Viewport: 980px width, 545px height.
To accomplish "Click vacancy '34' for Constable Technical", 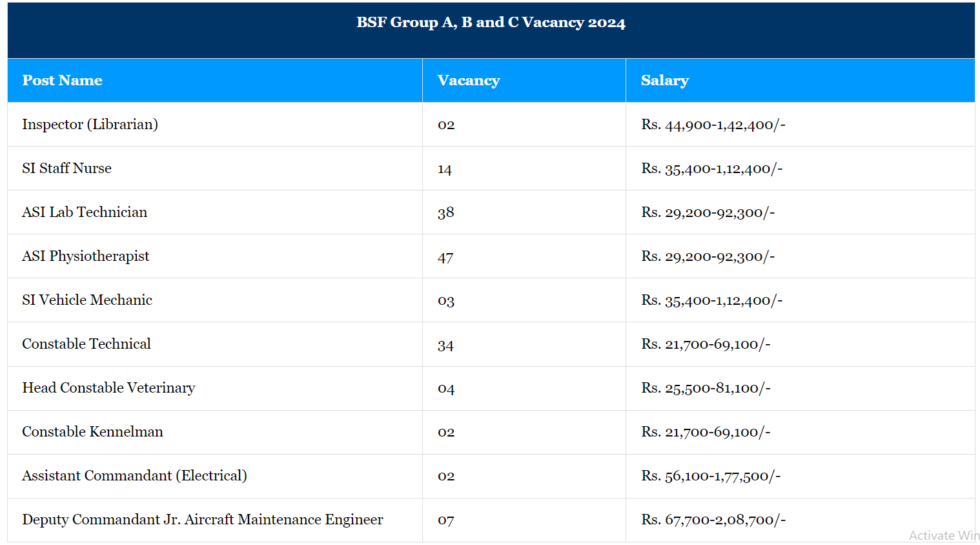I will tap(445, 345).
